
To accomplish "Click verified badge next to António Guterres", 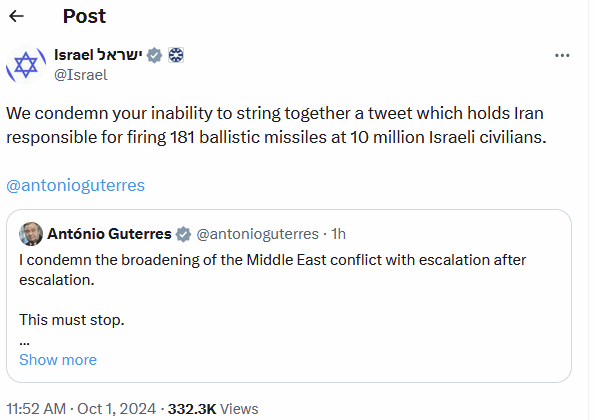I will click(183, 234).
